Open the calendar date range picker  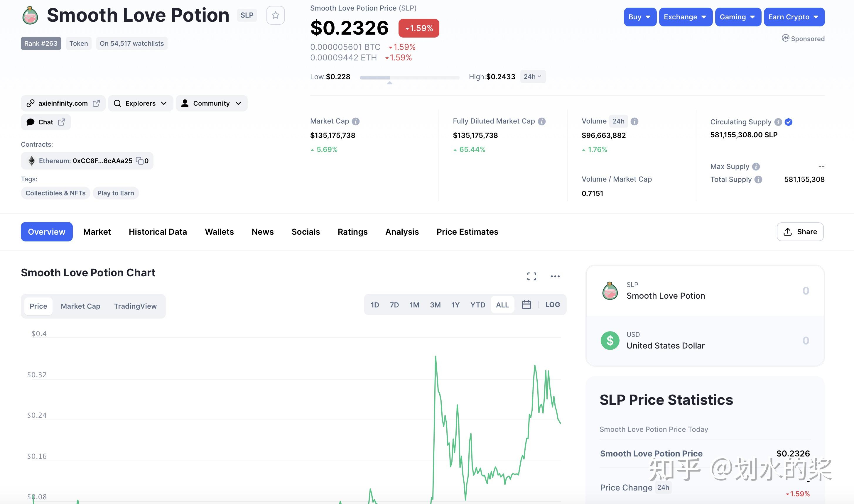(x=526, y=305)
